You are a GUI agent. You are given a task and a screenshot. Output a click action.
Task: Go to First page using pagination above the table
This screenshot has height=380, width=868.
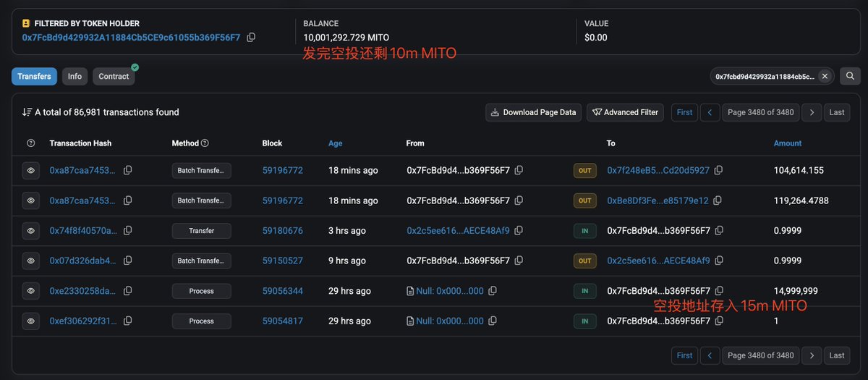click(x=684, y=112)
